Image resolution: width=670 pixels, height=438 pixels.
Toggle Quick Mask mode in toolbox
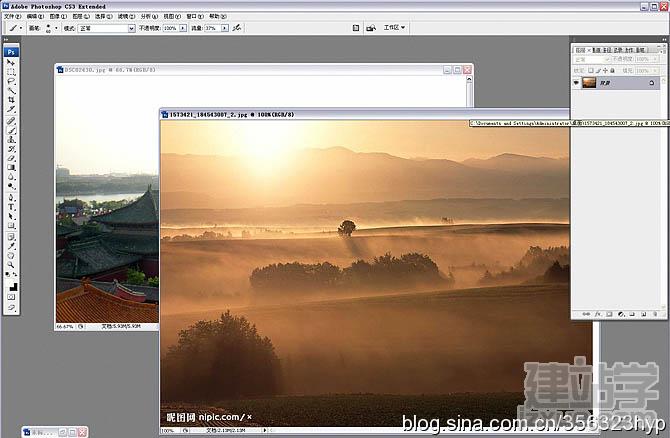(11, 297)
